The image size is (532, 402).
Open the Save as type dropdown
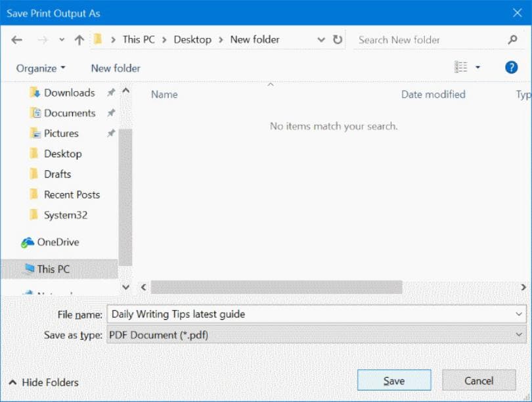[x=518, y=335]
